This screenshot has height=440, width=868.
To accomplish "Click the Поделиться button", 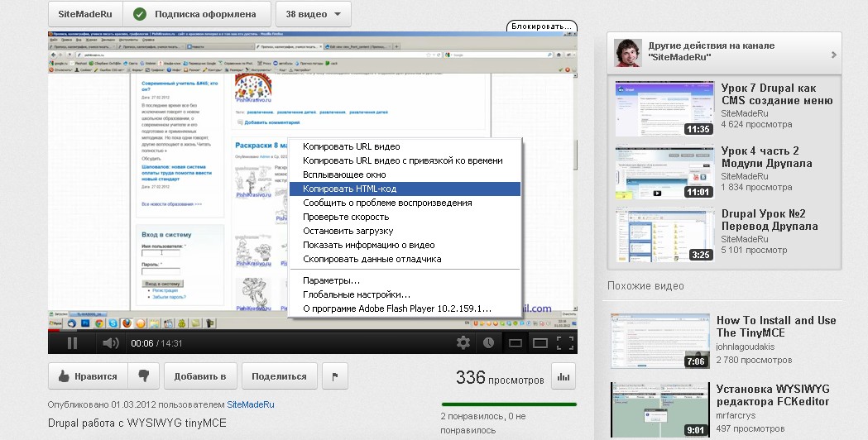I will (x=279, y=376).
